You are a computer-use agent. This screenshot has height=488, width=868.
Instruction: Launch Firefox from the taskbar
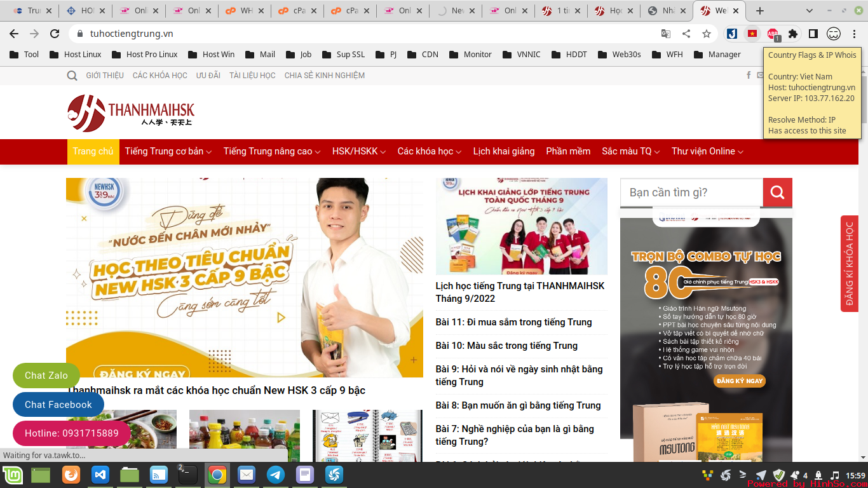pos(71,475)
